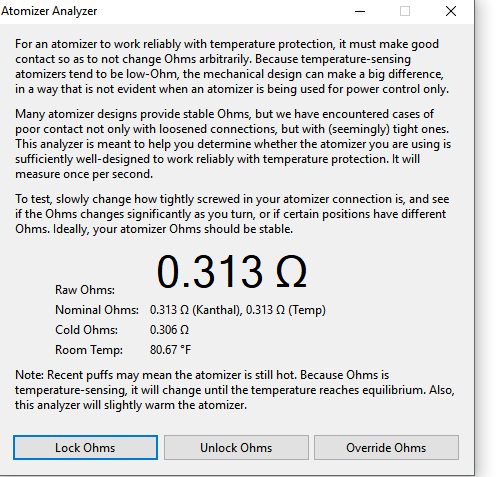
Task: Minimize the Atomizer Analyzer window
Action: tap(360, 11)
